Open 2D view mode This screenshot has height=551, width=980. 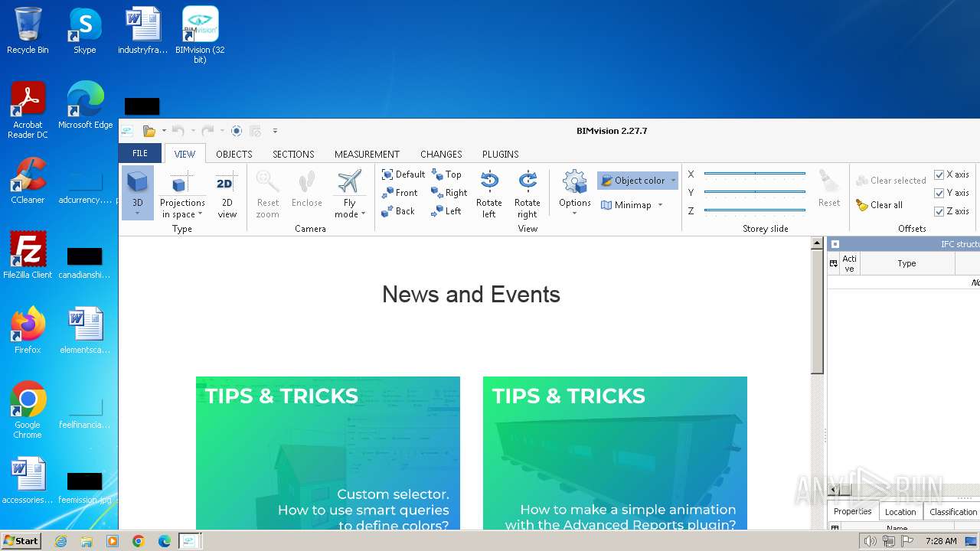(x=227, y=194)
